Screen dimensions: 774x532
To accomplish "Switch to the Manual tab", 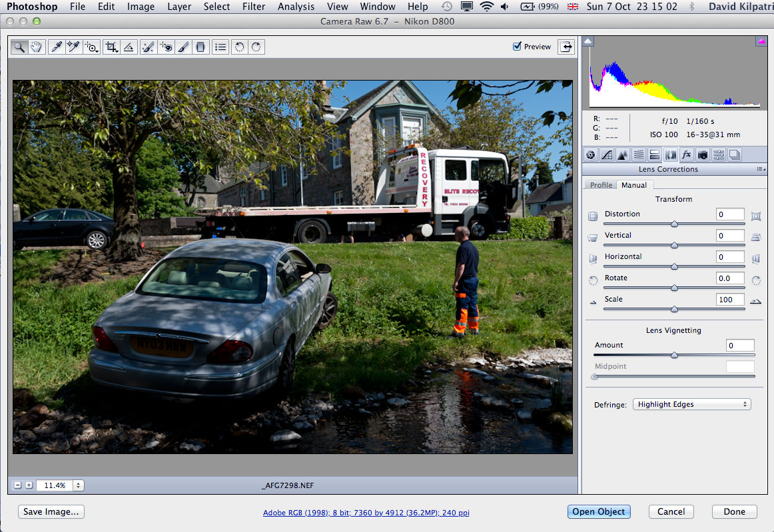I will 634,185.
